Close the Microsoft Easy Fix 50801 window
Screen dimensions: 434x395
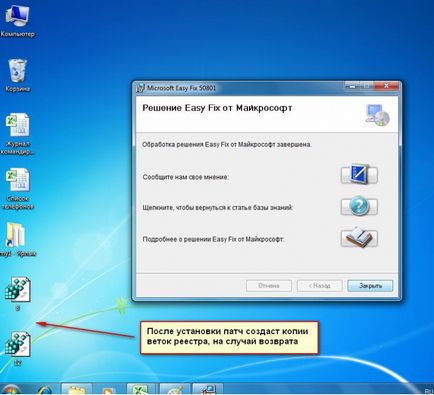(x=386, y=86)
